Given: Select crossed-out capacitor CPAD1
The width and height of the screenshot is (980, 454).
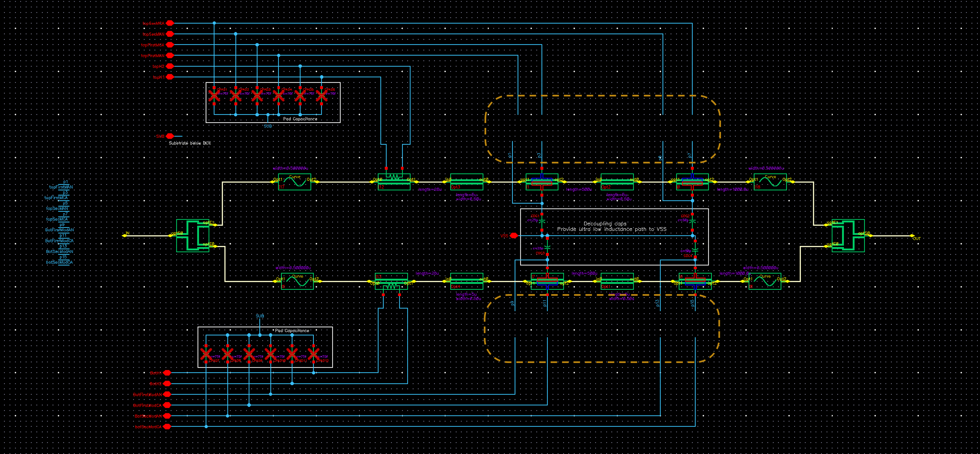Looking at the screenshot, I should 214,96.
